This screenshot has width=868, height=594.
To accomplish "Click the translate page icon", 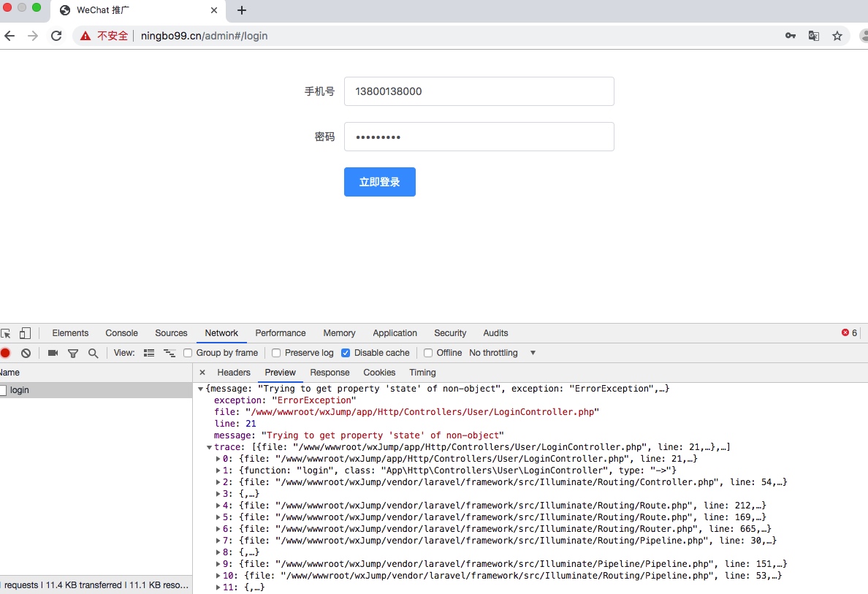I will (x=813, y=36).
